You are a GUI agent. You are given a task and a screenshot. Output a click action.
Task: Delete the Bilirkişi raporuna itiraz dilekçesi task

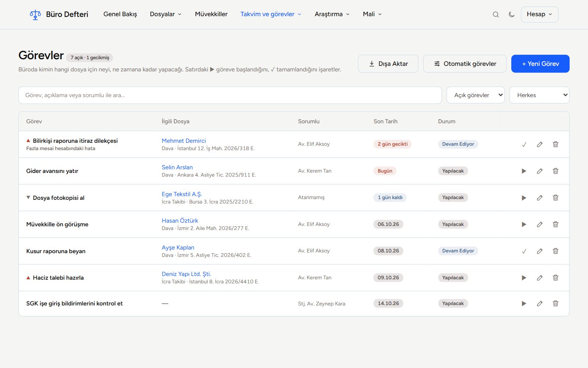coord(556,144)
